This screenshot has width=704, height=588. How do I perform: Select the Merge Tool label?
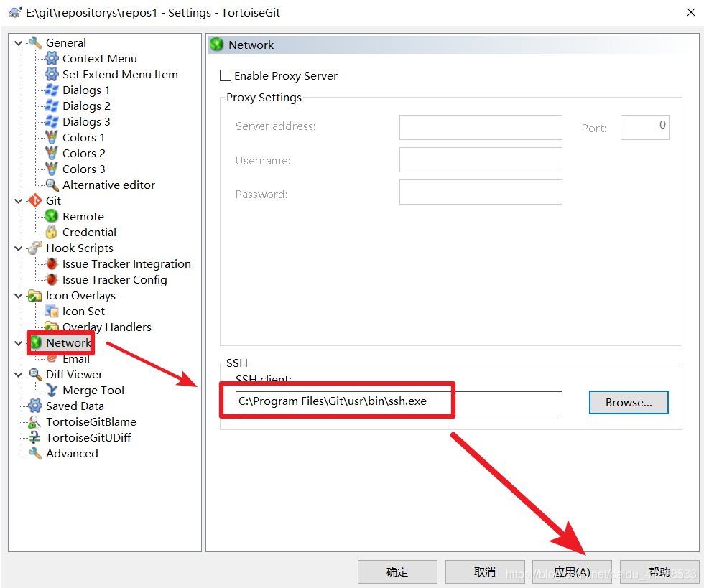[93, 390]
